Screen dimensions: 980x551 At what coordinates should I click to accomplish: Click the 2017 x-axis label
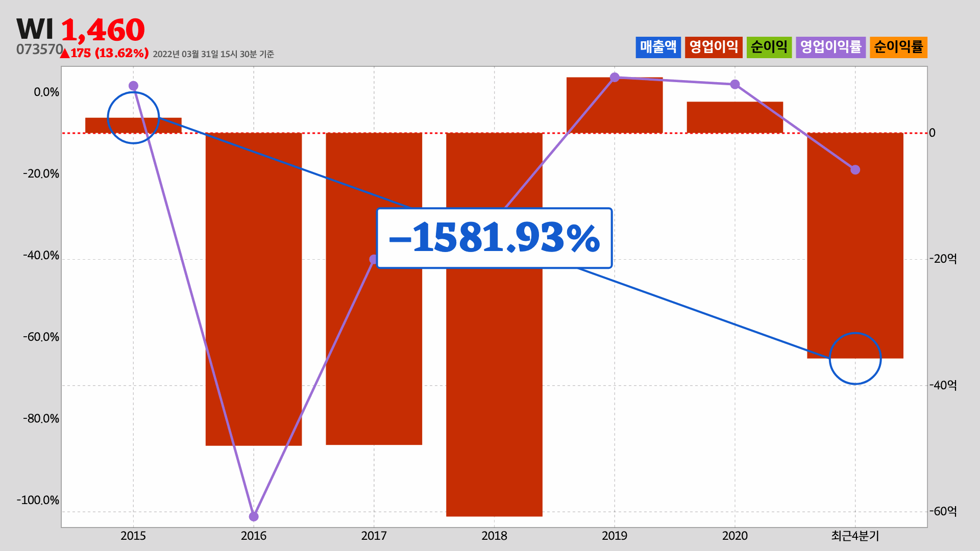(x=374, y=536)
